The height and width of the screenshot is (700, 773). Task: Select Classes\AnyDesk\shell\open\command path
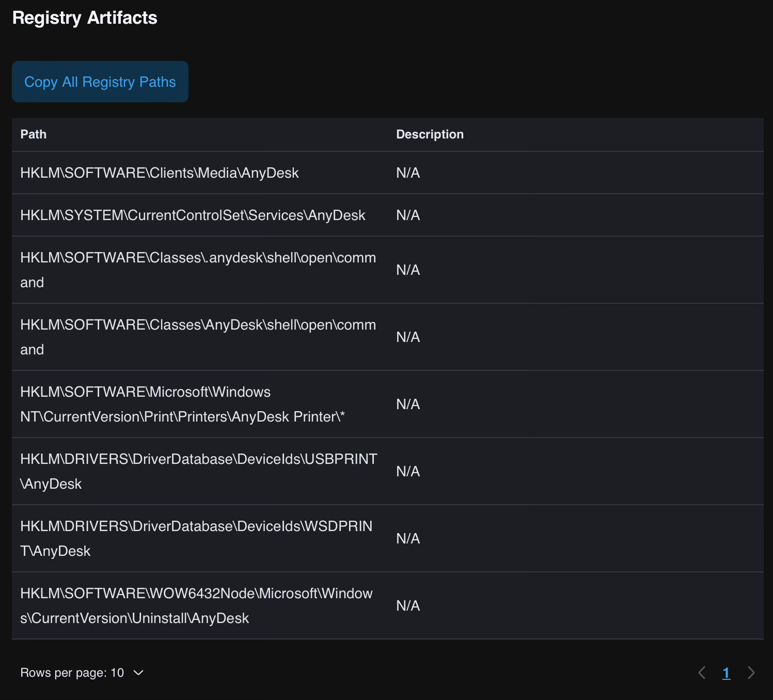(x=198, y=337)
